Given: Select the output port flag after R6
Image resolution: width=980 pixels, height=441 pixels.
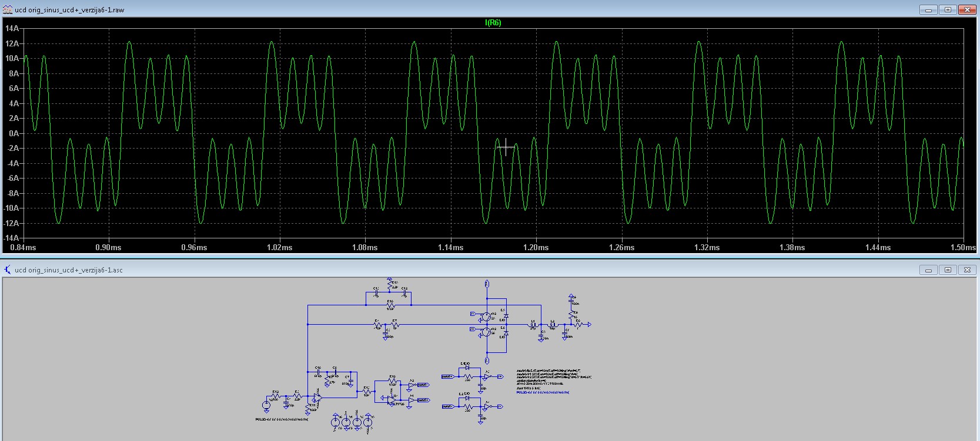Looking at the screenshot, I should point(590,324).
